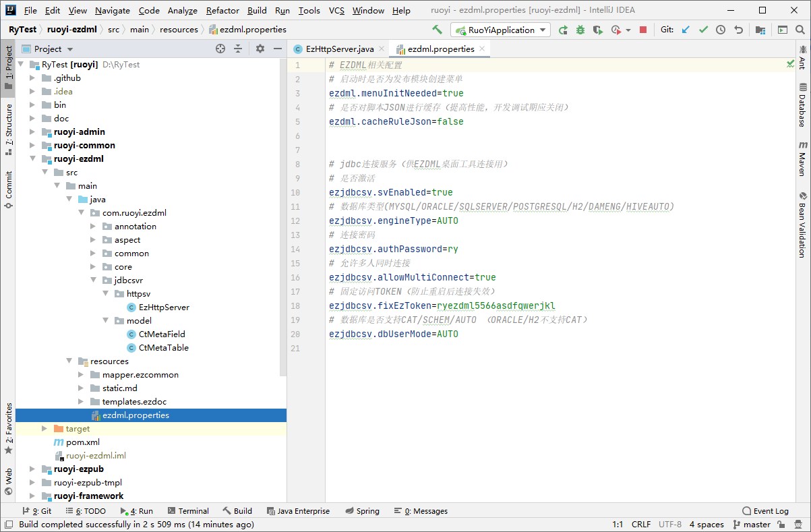
Task: Toggle the Maven tool window
Action: point(802,159)
